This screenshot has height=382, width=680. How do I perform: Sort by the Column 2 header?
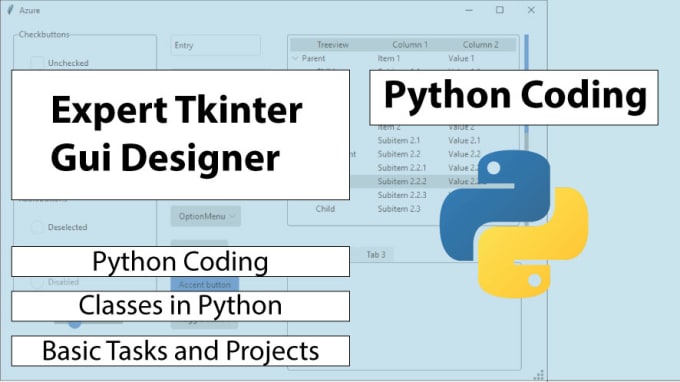pos(481,45)
